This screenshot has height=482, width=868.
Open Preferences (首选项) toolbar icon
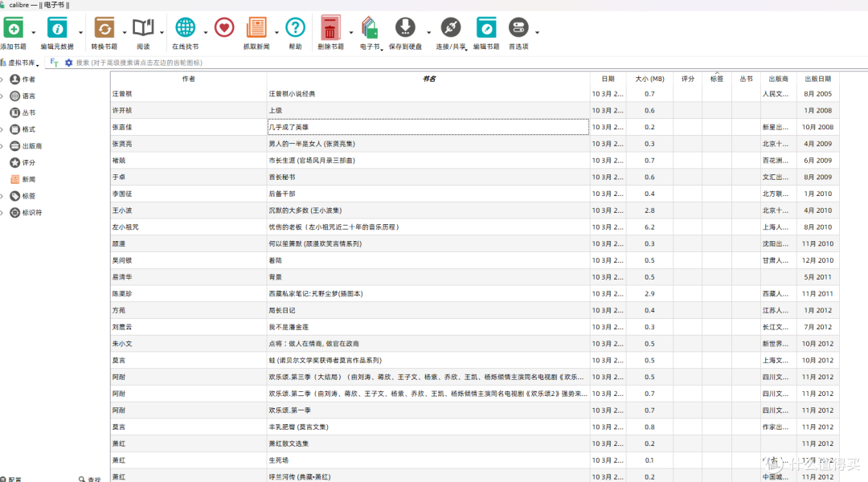point(518,28)
